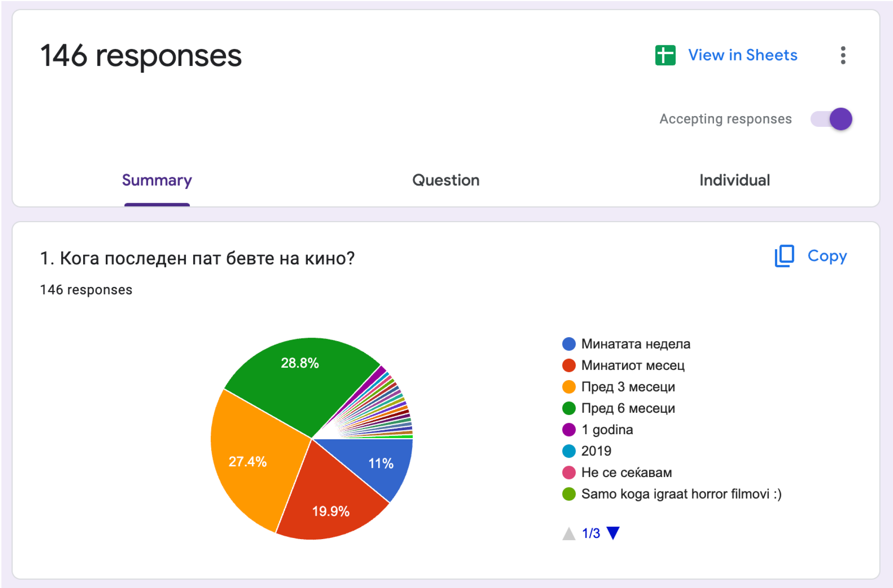Screen dimensions: 893x588
Task: Go to previous legend page arrow
Action: click(569, 534)
